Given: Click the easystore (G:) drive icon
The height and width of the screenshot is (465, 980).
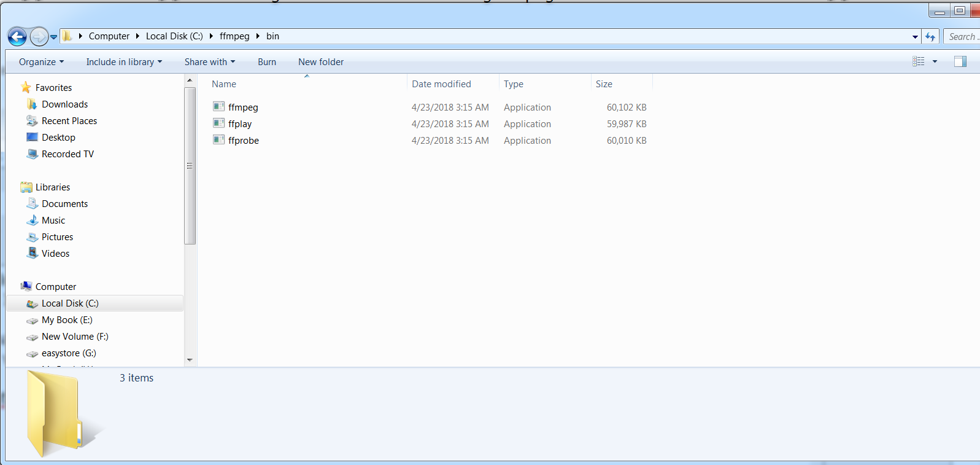Looking at the screenshot, I should (32, 353).
